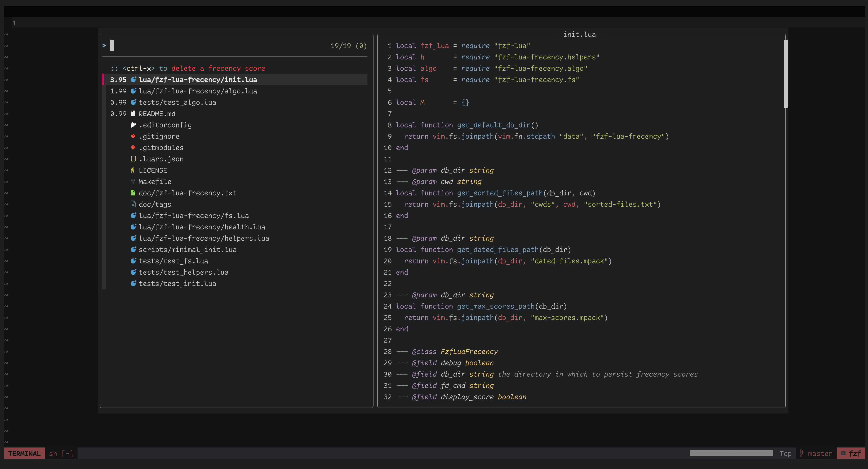Click the TERMINAL mode indicator in statusline
This screenshot has width=868, height=469.
(x=24, y=453)
